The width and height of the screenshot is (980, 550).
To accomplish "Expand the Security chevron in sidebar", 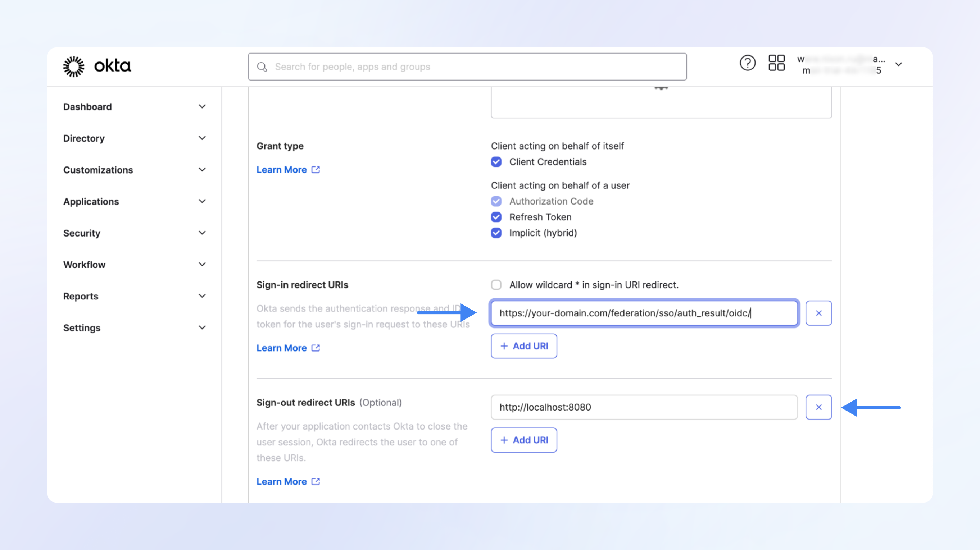I will point(202,233).
